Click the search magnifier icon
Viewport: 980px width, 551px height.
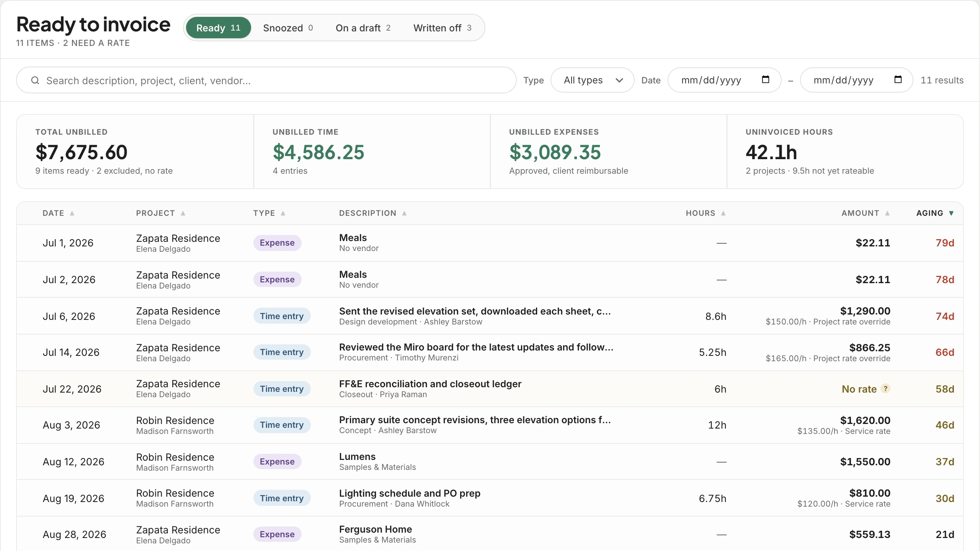pyautogui.click(x=35, y=80)
